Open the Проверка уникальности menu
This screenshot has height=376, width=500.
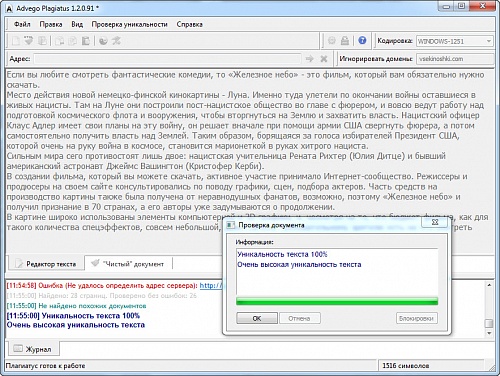pos(129,24)
